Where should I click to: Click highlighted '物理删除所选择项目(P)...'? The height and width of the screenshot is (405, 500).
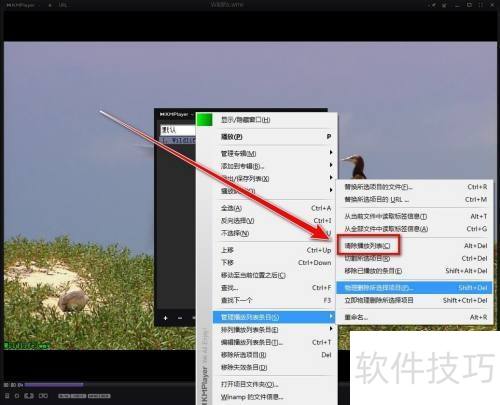pos(414,288)
